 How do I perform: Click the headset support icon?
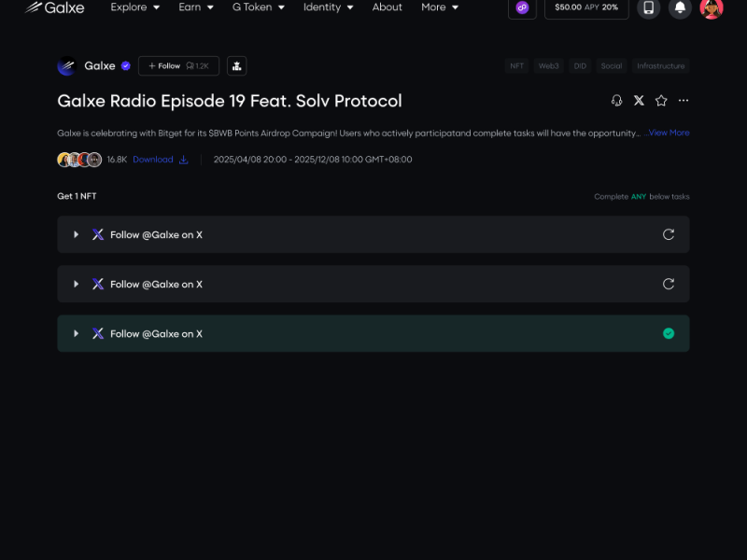pyautogui.click(x=616, y=101)
